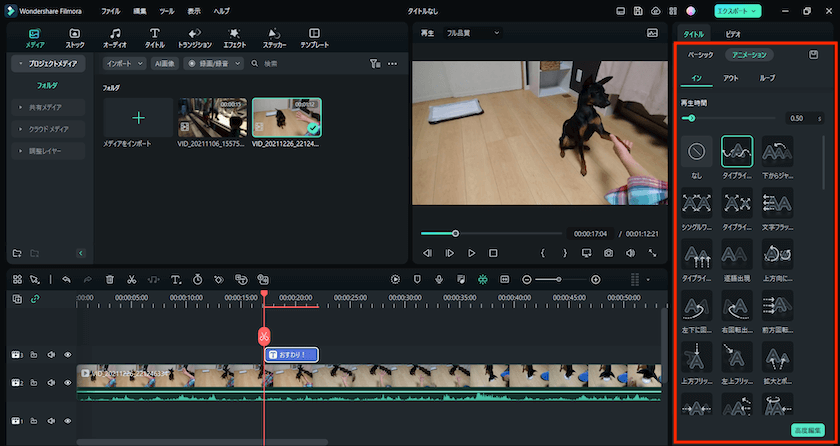Delete the selected clip with trash icon
Viewport: 840px width, 446px height.
coord(110,280)
